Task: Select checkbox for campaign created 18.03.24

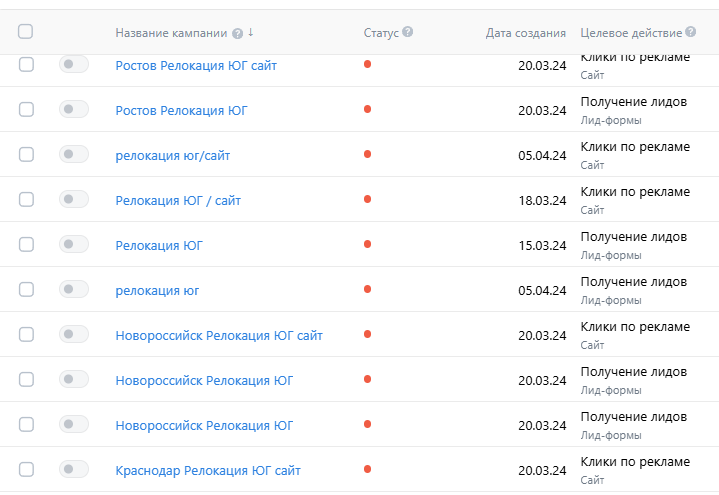Action: tap(26, 199)
